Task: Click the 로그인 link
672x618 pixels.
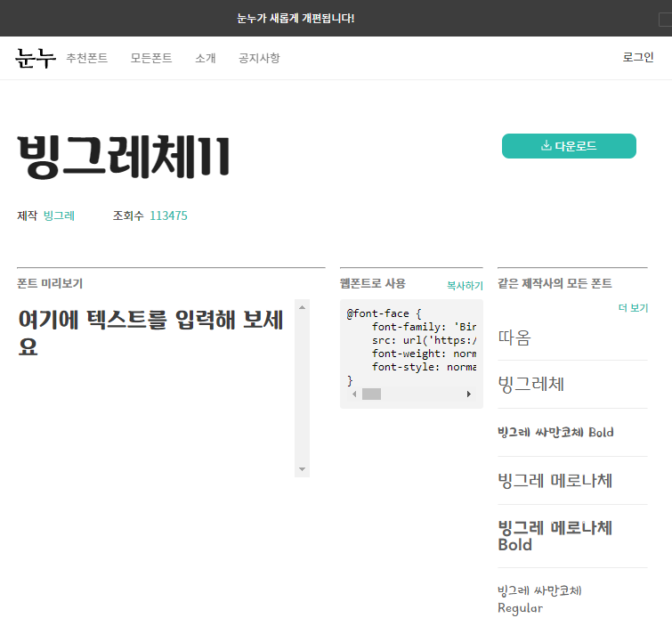Action: coord(638,57)
